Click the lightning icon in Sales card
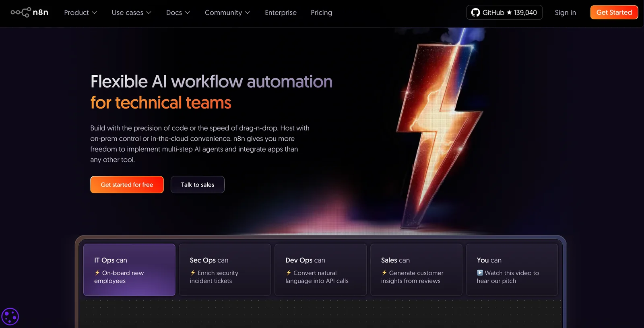 click(384, 273)
